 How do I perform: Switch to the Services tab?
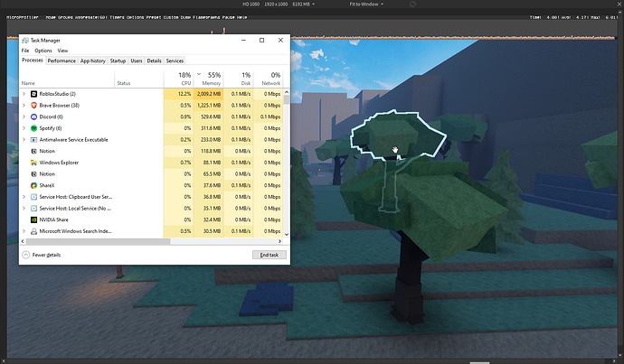(x=175, y=61)
